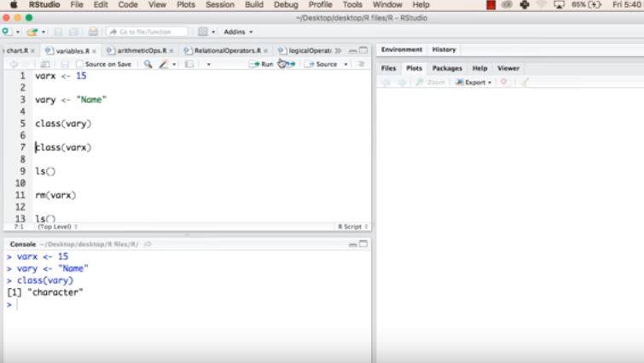This screenshot has height=363, width=644.
Task: Maximize the Console pane
Action: [363, 244]
